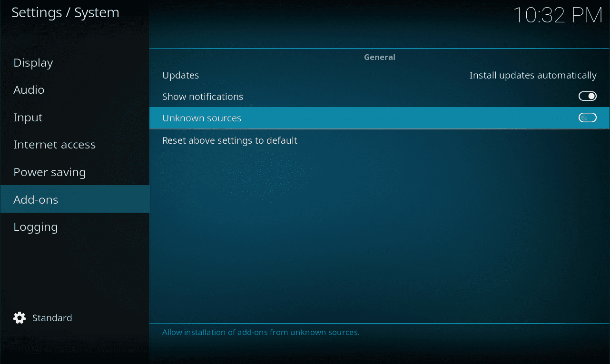The image size is (610, 364).
Task: Click the gear icon beside Standard
Action: click(20, 318)
